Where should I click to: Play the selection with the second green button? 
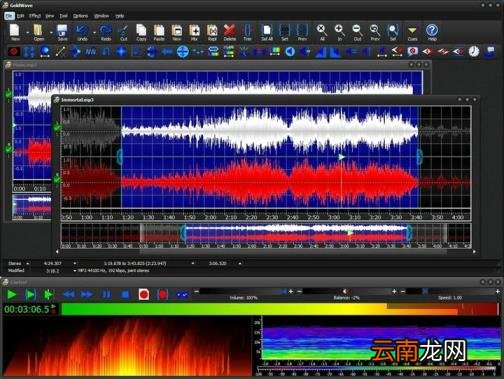point(30,295)
